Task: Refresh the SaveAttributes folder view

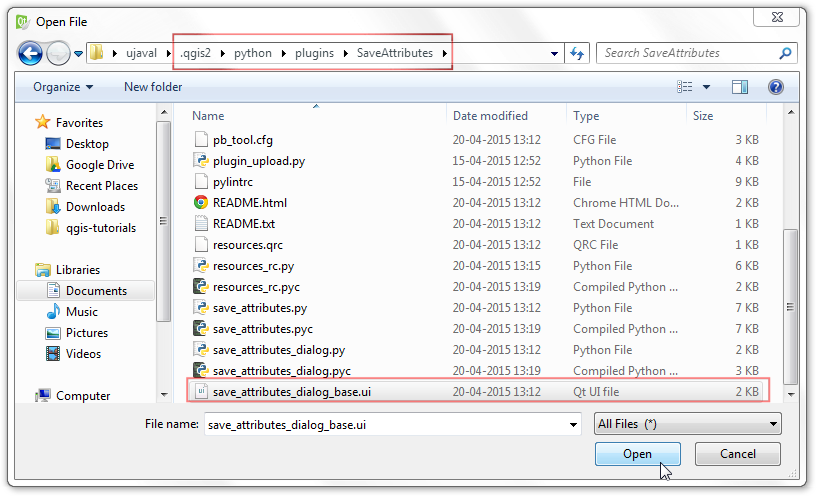Action: pos(577,53)
